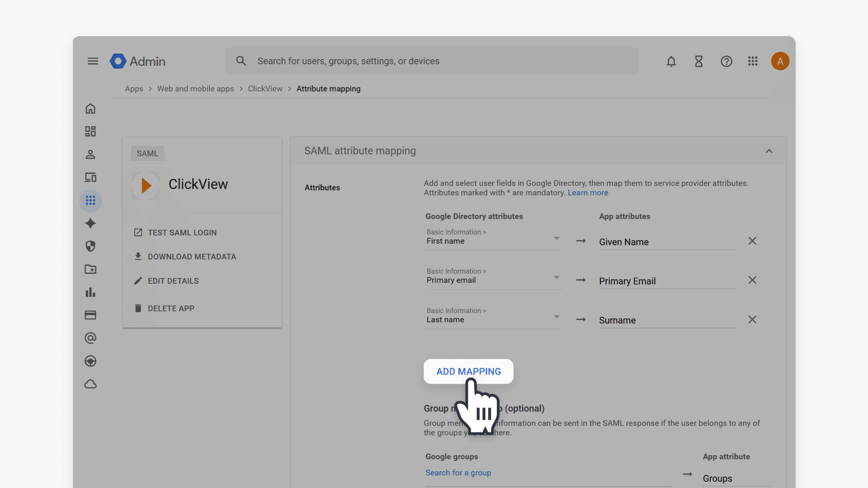The height and width of the screenshot is (488, 868).
Task: Open the notifications bell
Action: coord(671,61)
